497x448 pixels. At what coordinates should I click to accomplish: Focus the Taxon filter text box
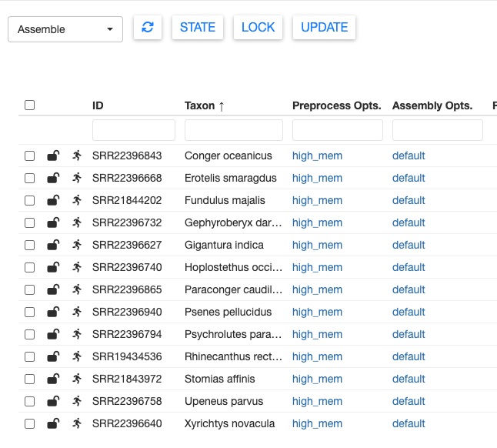tap(234, 130)
